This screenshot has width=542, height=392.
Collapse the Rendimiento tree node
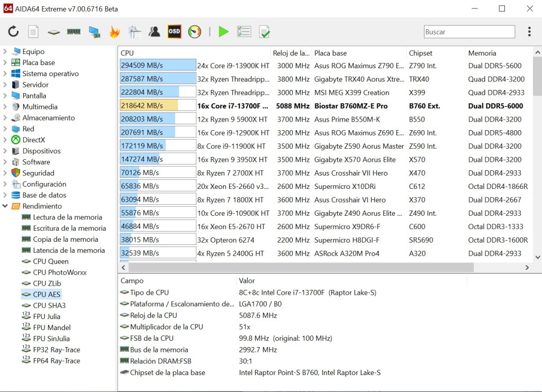coord(5,206)
